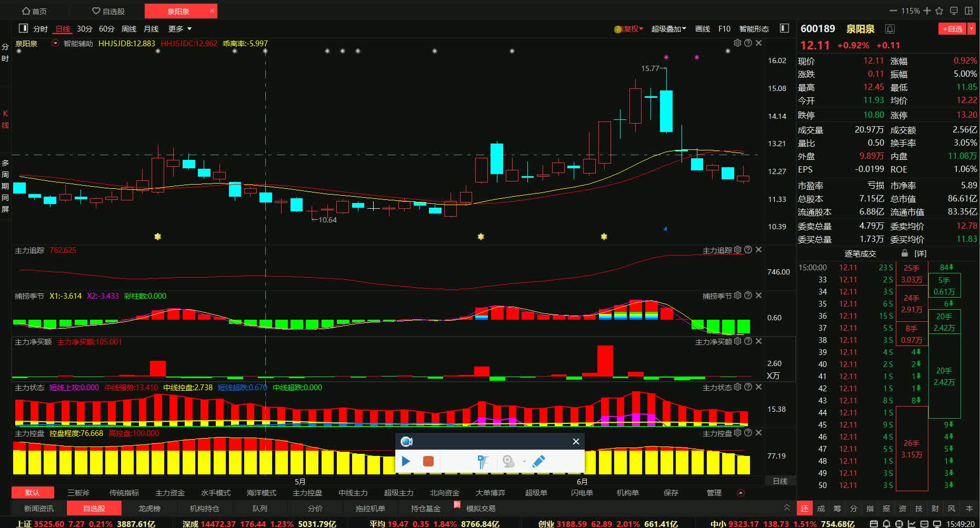Select the 主力资金 indicator template
Viewport: 980px width, 528px height.
[x=170, y=493]
